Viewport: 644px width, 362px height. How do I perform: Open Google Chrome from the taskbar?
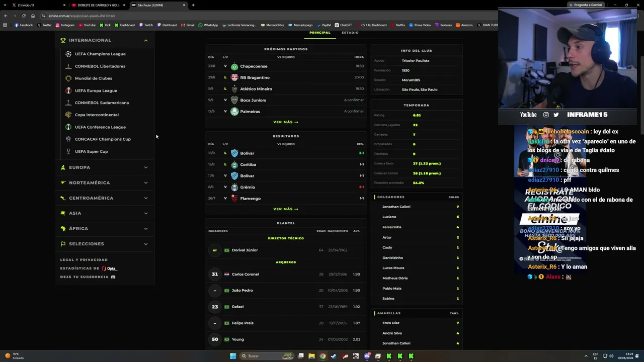pyautogui.click(x=323, y=356)
